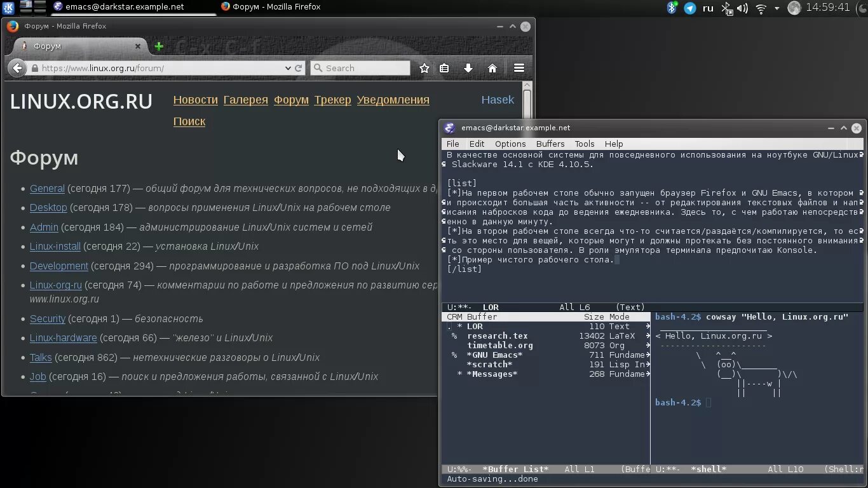868x488 pixels.
Task: Open Firefox downloads arrow icon
Action: click(x=468, y=68)
